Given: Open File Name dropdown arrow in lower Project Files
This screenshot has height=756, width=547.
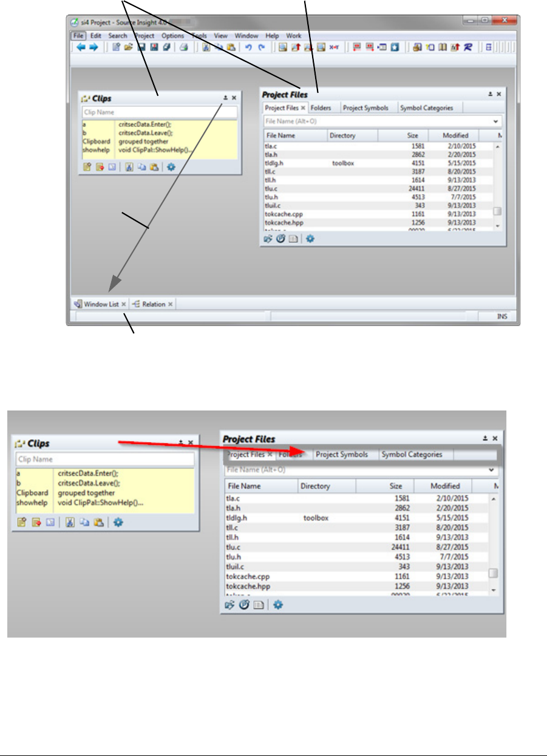Looking at the screenshot, I should click(491, 469).
